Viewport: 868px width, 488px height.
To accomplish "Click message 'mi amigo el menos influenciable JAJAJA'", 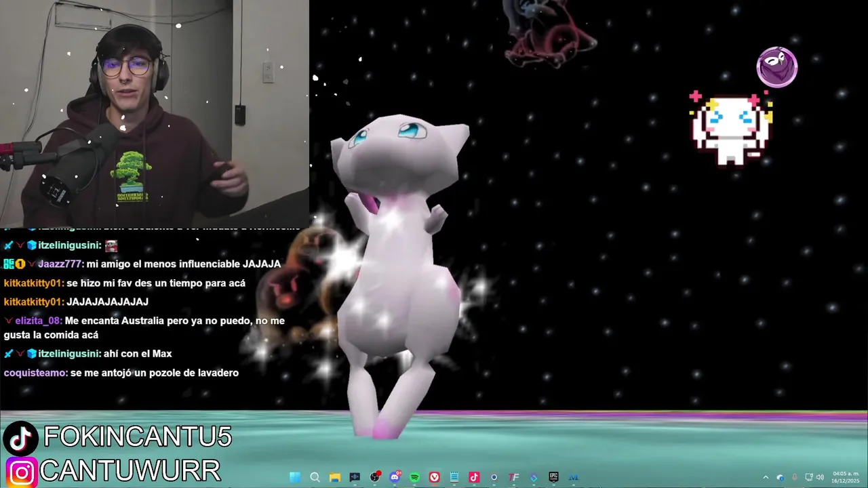I will pos(184,264).
